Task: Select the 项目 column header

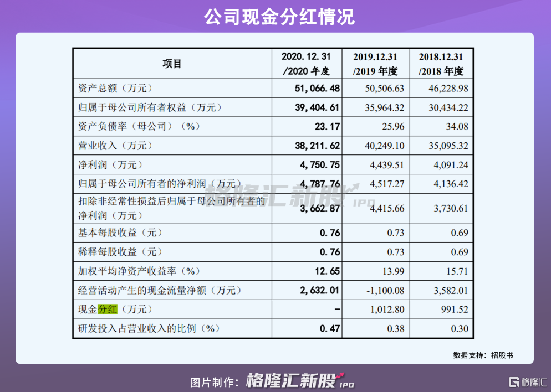Action: [172, 64]
